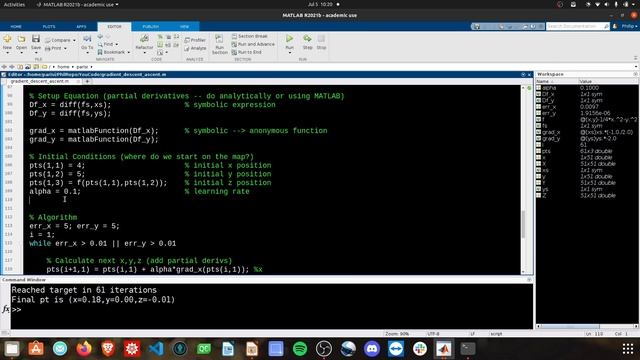Click the 'home' folder in the address bar
Screen dimensions: 640x360
click(x=63, y=67)
